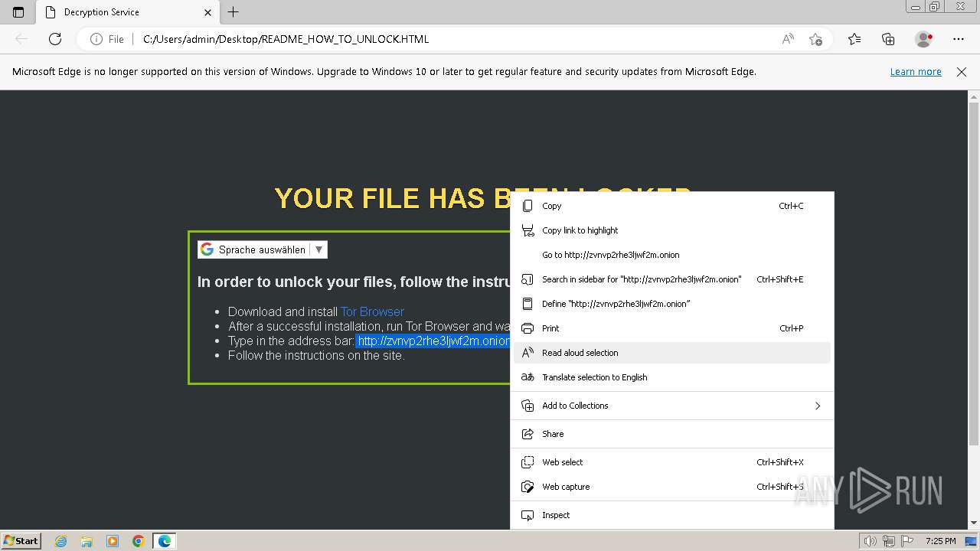This screenshot has width=980, height=551.
Task: Click the Learn more link
Action: pos(916,72)
